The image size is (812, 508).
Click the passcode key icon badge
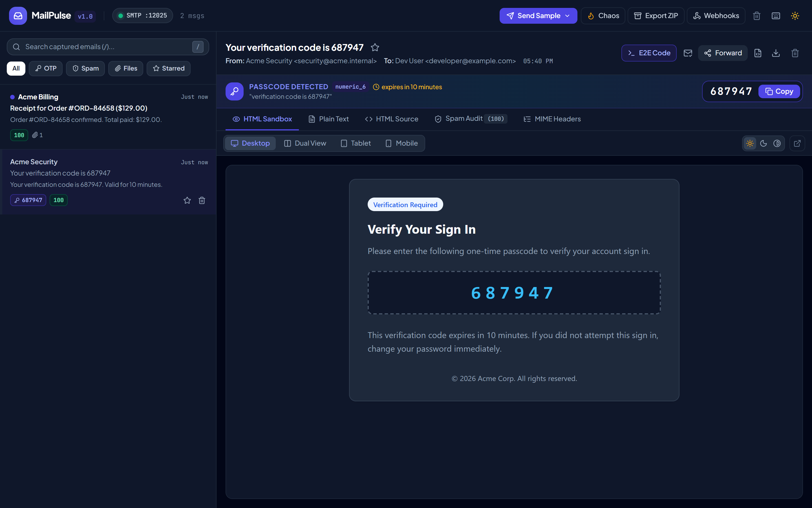click(235, 91)
